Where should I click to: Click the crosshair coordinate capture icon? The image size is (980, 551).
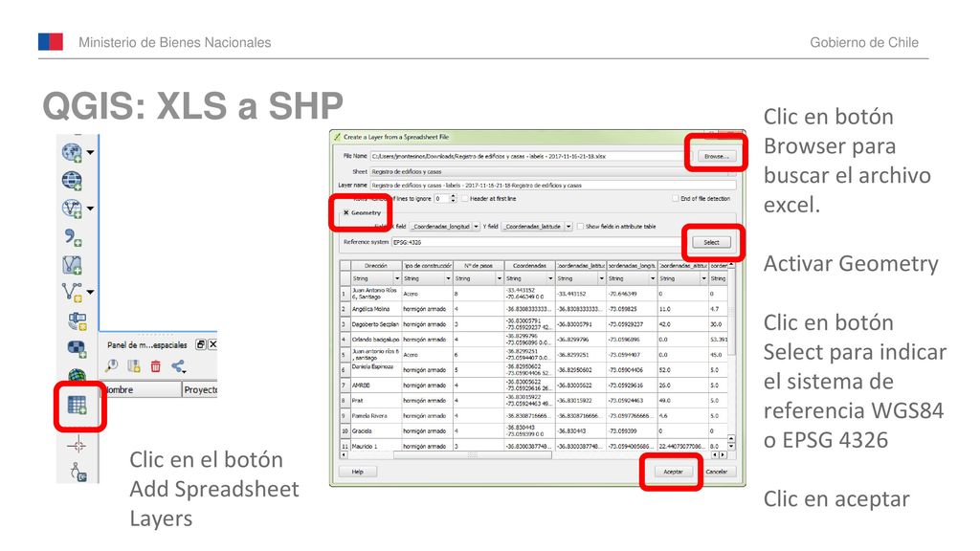click(x=77, y=446)
